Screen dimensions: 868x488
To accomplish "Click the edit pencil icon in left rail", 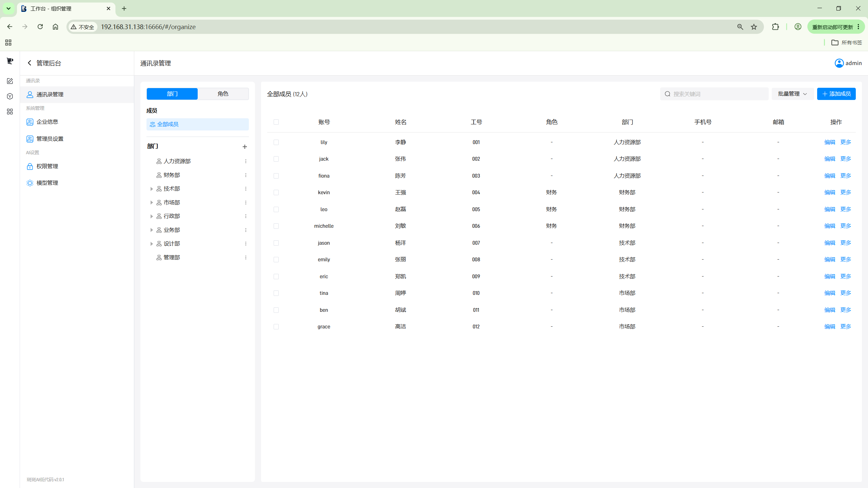I will (x=10, y=81).
